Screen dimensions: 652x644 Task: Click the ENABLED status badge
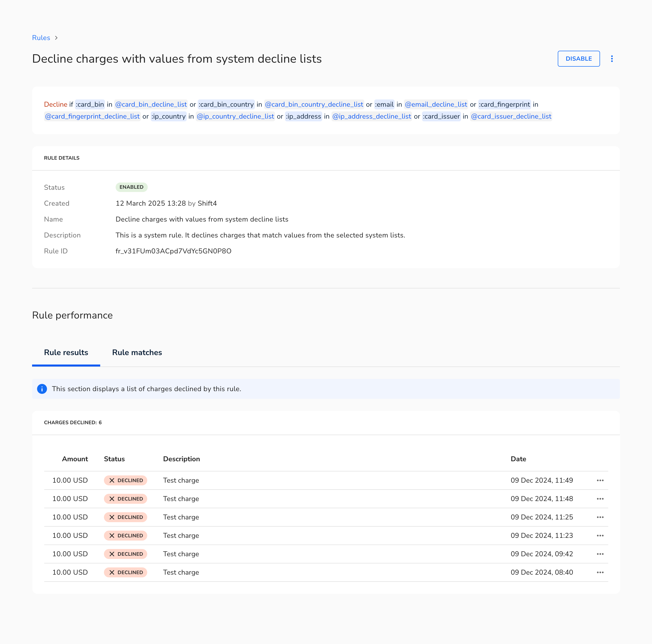(132, 187)
